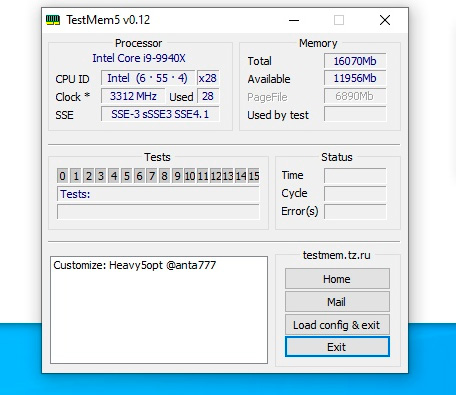Select test number 8 box
This screenshot has width=456, height=395.
click(x=164, y=176)
